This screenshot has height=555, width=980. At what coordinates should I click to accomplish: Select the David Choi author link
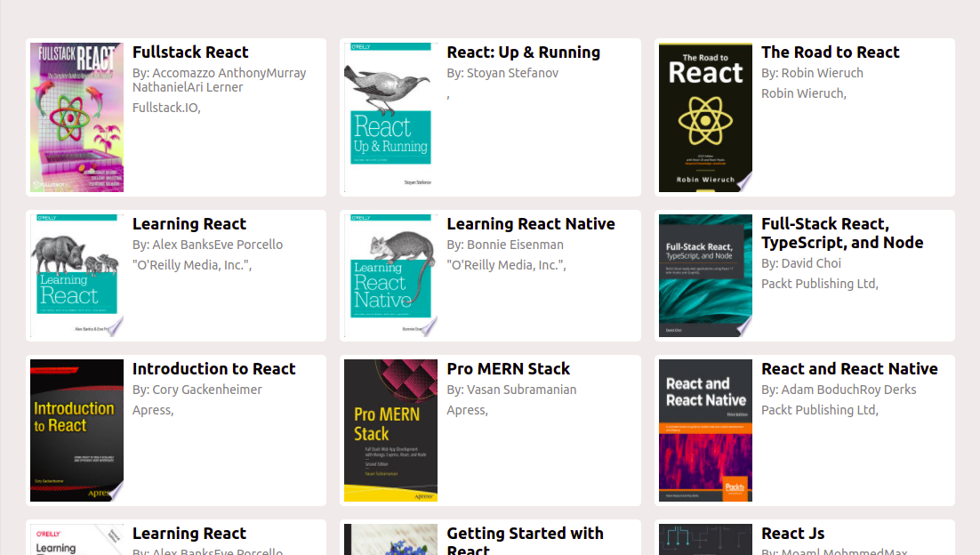coord(813,262)
